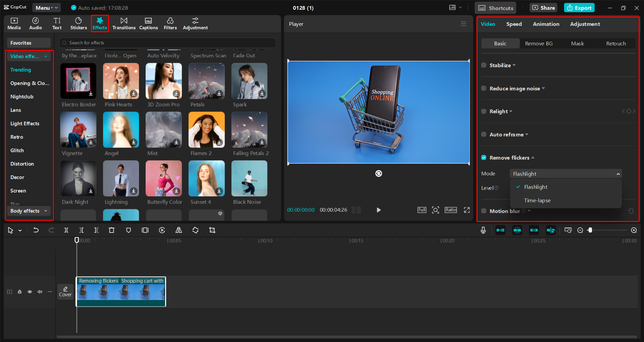Toggle track visibility eye icon
This screenshot has height=342, width=644.
[30, 292]
